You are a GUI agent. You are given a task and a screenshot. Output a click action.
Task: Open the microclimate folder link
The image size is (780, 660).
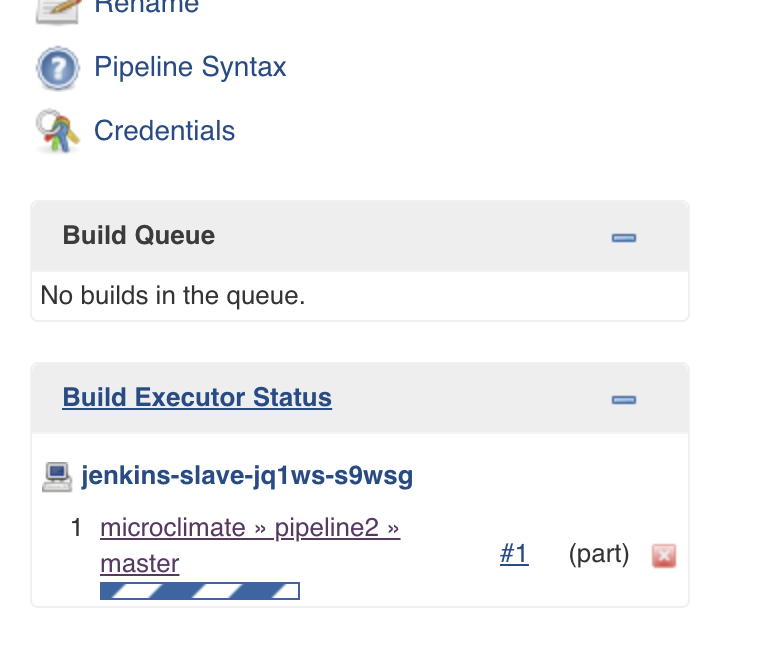click(172, 527)
